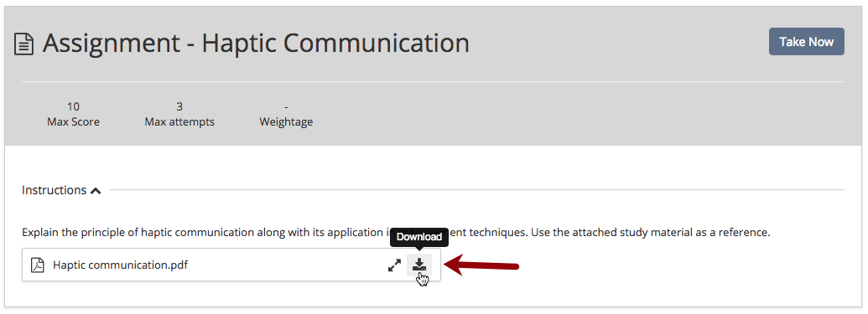Select the Max Score value 10
Screen dimensions: 868x314
pyautogui.click(x=73, y=106)
